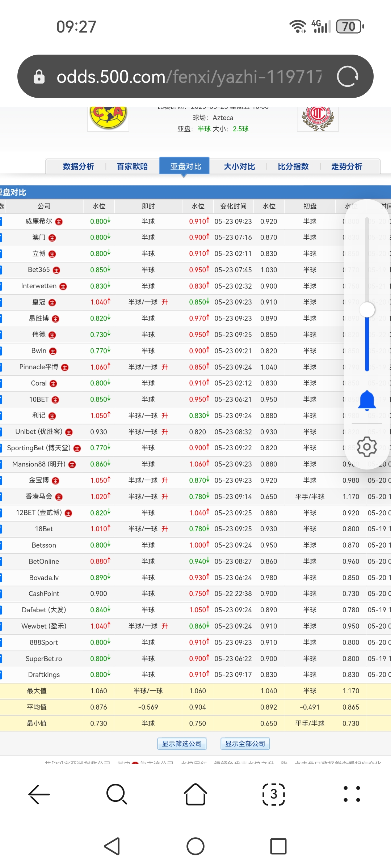Switch to the 大小对比 tab
The width and height of the screenshot is (391, 868).
[x=239, y=166]
